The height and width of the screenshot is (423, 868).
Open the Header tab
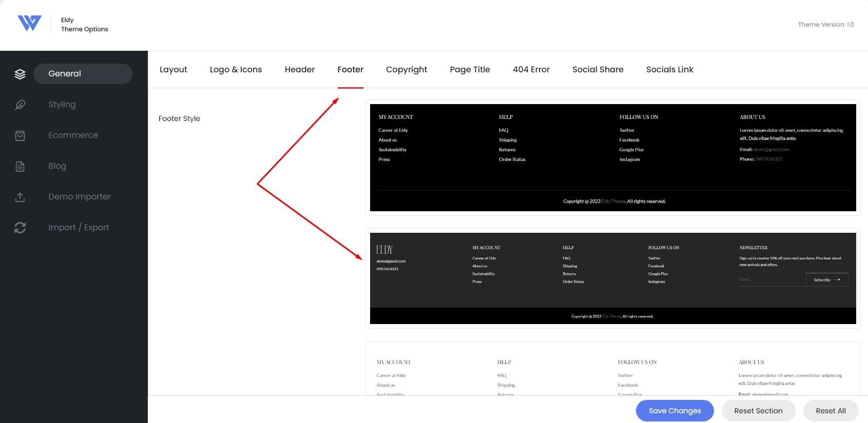[300, 70]
